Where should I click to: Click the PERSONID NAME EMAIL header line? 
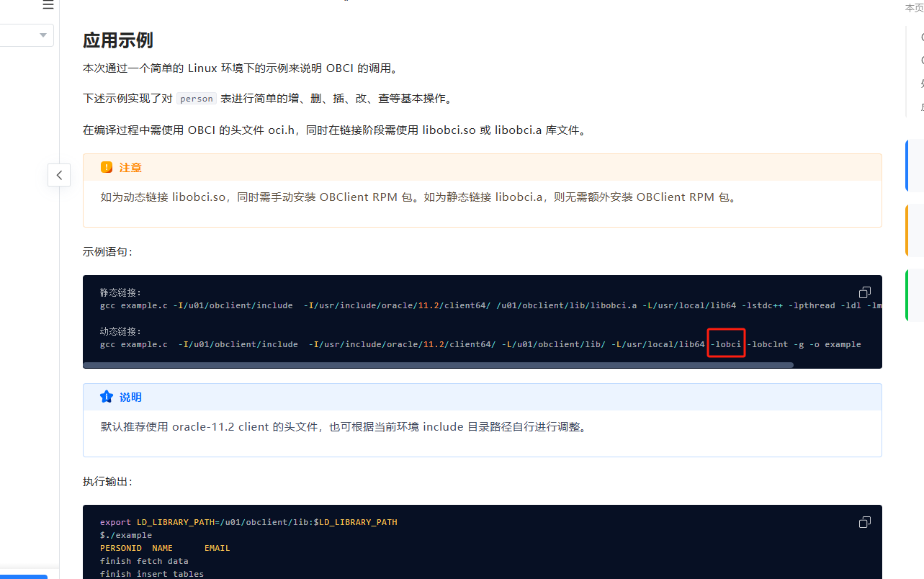[x=165, y=548]
